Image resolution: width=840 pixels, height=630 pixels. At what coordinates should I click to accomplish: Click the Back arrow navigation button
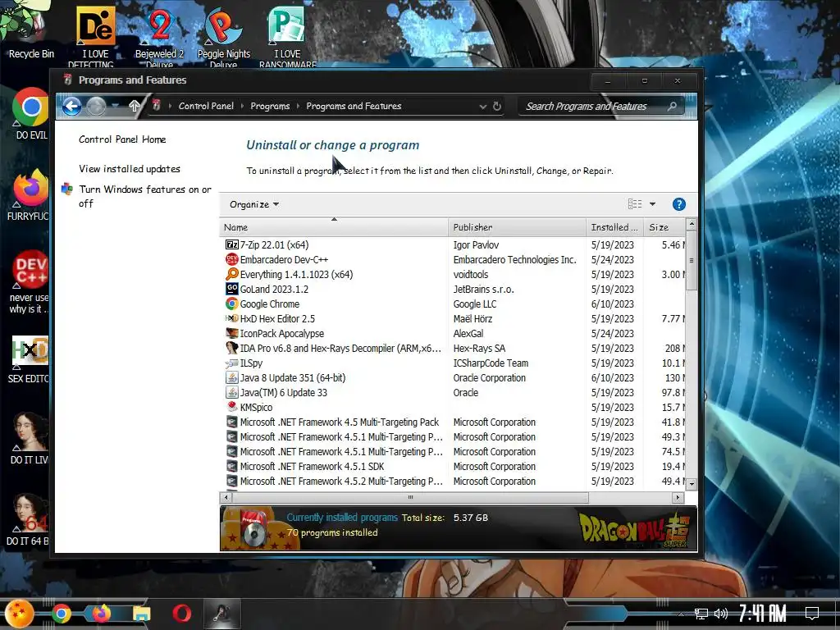point(72,106)
